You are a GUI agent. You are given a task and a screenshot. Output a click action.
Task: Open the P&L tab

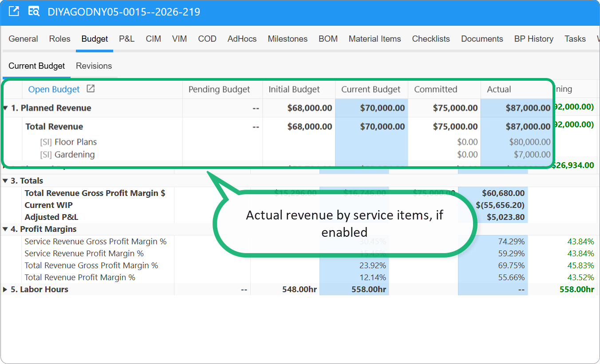126,39
